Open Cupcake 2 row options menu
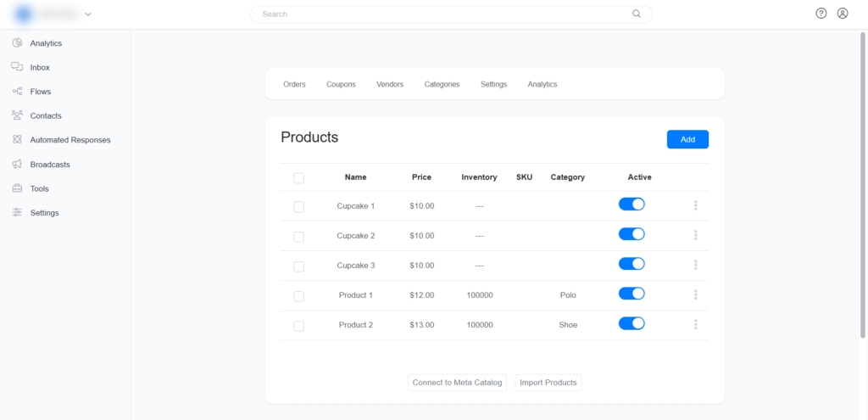Viewport: 868px width, 420px height. [695, 235]
